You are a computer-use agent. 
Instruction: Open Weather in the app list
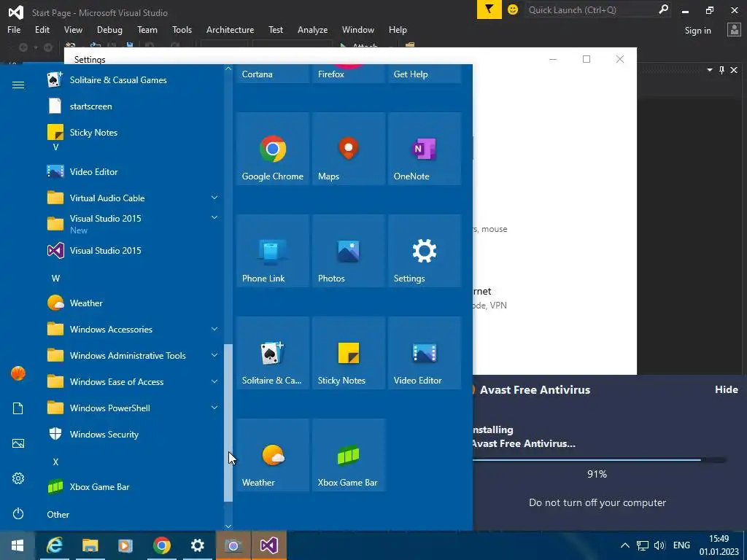pyautogui.click(x=133, y=303)
